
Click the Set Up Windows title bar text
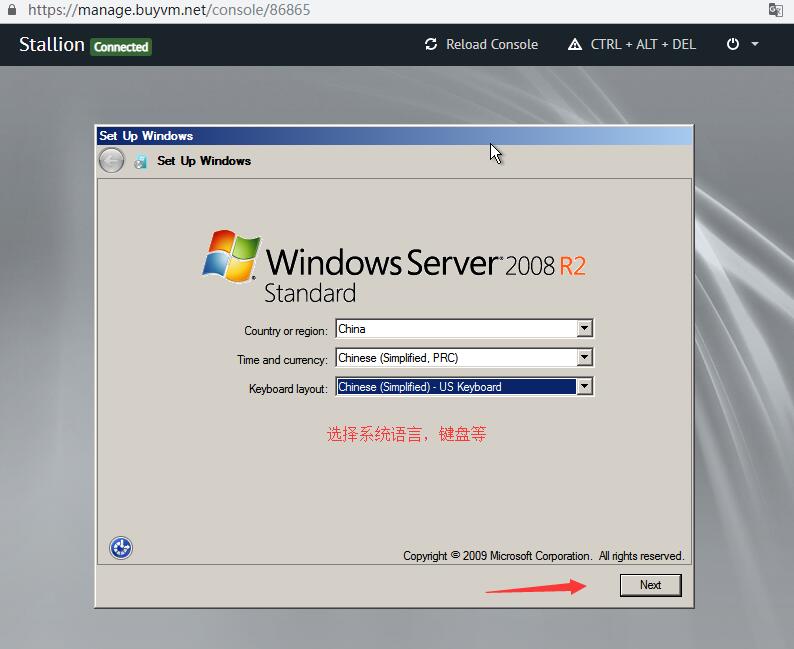(146, 136)
